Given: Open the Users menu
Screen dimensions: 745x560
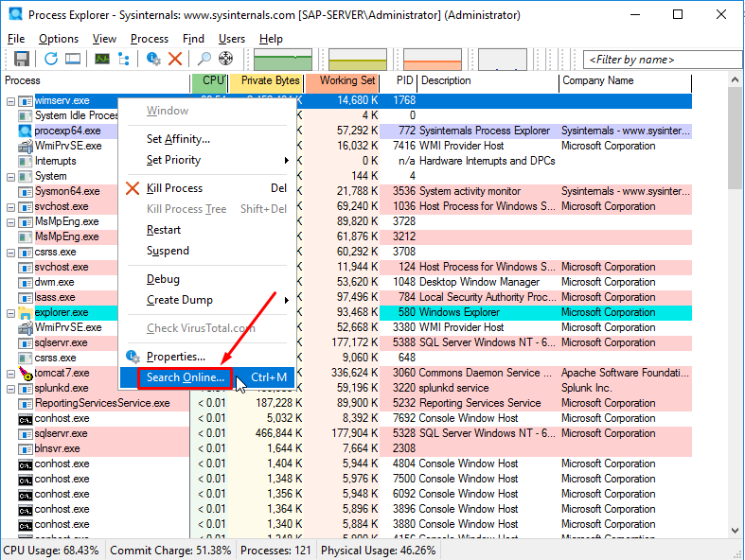Looking at the screenshot, I should (x=231, y=39).
